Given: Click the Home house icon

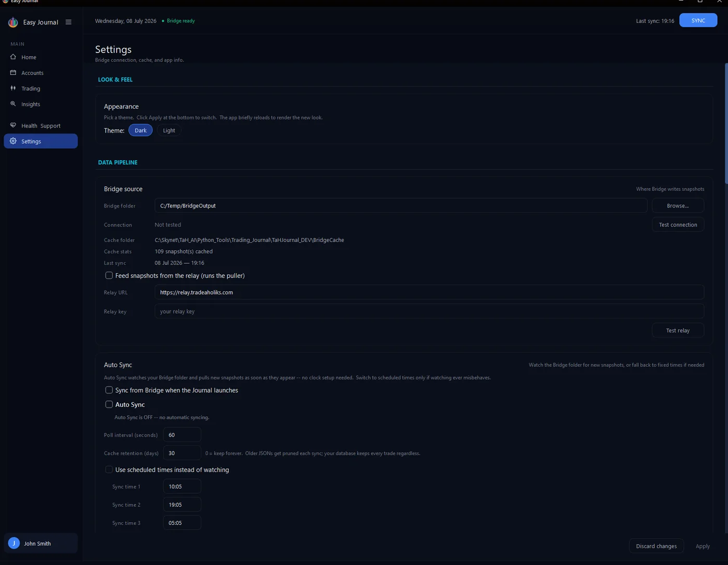Looking at the screenshot, I should pos(13,57).
